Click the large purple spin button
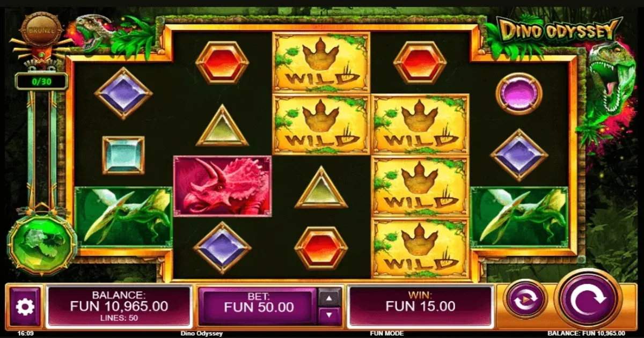 pos(588,299)
